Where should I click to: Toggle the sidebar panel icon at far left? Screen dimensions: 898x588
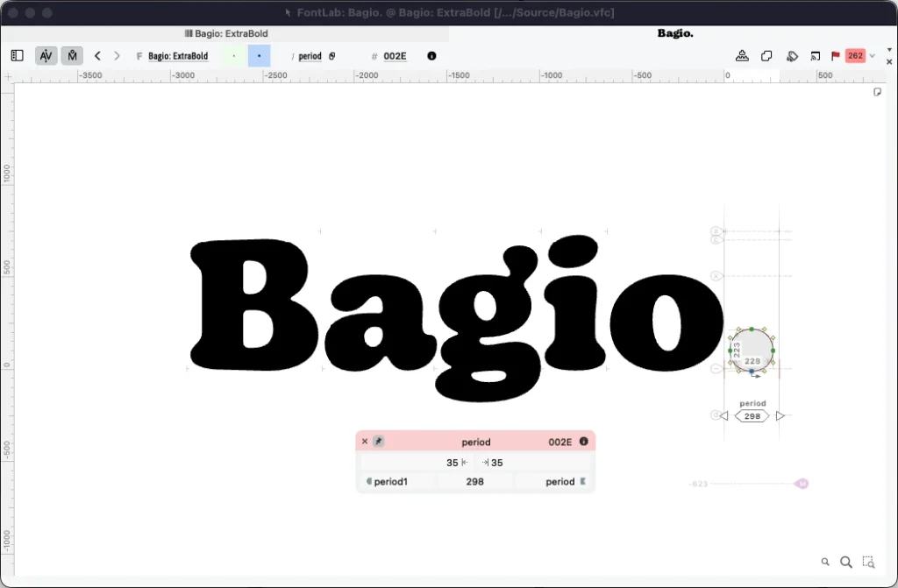[17, 55]
